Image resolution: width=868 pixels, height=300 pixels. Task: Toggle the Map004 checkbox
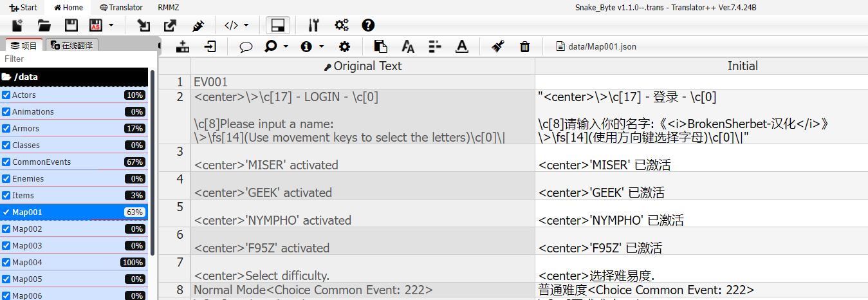tap(6, 263)
